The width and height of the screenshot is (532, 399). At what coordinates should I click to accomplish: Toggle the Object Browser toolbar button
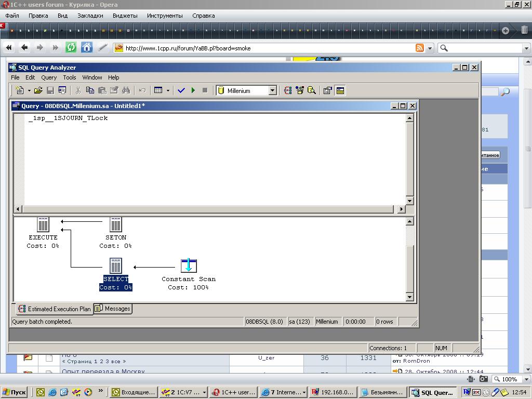click(x=300, y=90)
